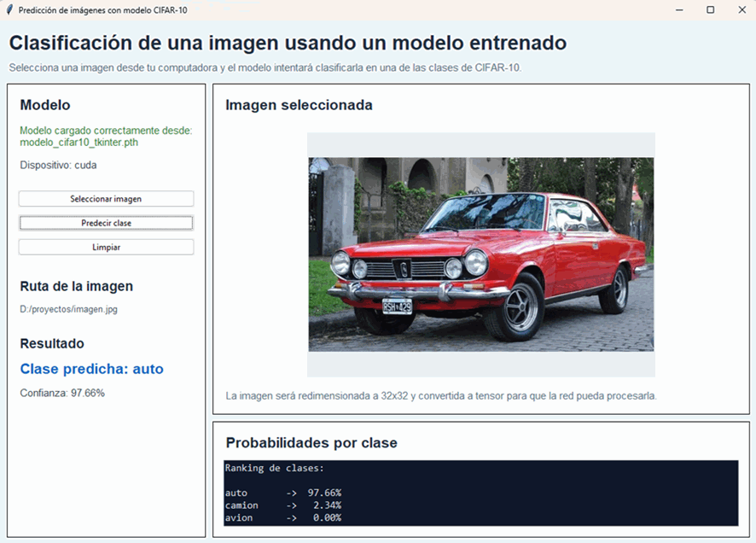The height and width of the screenshot is (543, 756).
Task: Click the Seleccionar imagen button
Action: (106, 198)
